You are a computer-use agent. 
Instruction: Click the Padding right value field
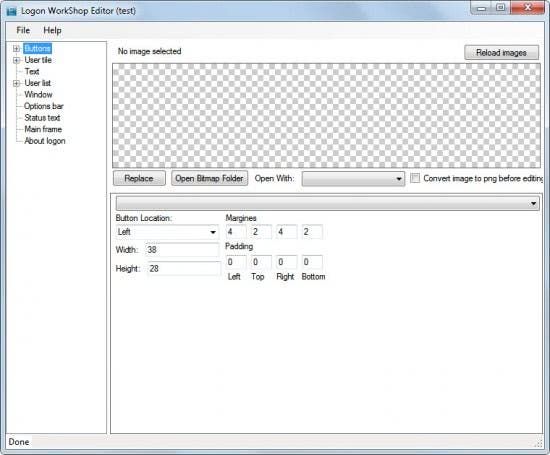(x=287, y=262)
